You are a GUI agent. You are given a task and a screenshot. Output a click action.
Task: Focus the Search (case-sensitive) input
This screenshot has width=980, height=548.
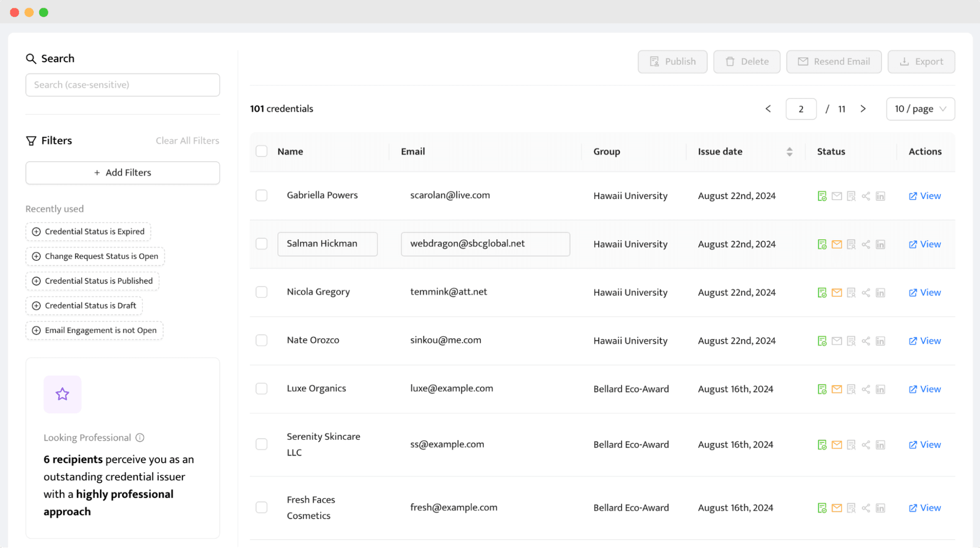(122, 85)
